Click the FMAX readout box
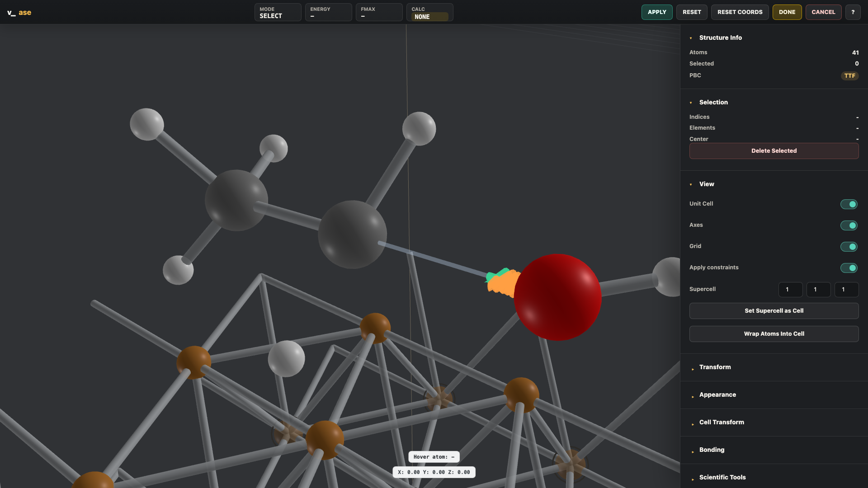The image size is (868, 488). pyautogui.click(x=379, y=13)
